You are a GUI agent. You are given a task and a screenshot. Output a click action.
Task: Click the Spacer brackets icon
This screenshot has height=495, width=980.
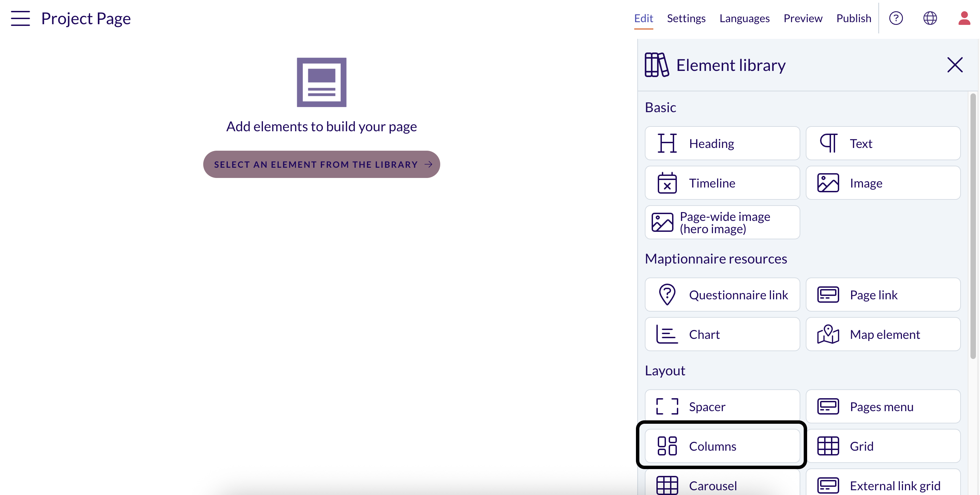coord(667,406)
